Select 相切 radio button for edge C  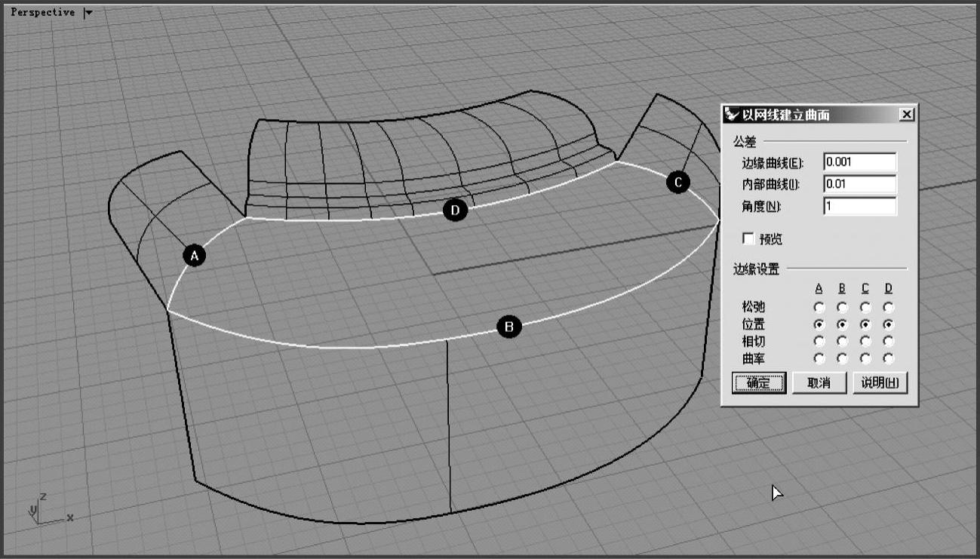pyautogui.click(x=865, y=341)
